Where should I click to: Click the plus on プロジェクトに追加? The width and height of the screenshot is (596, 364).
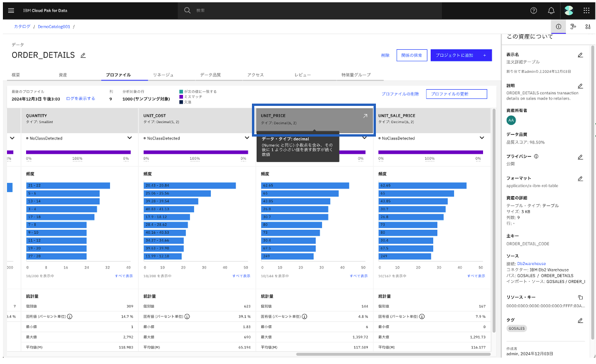[484, 55]
